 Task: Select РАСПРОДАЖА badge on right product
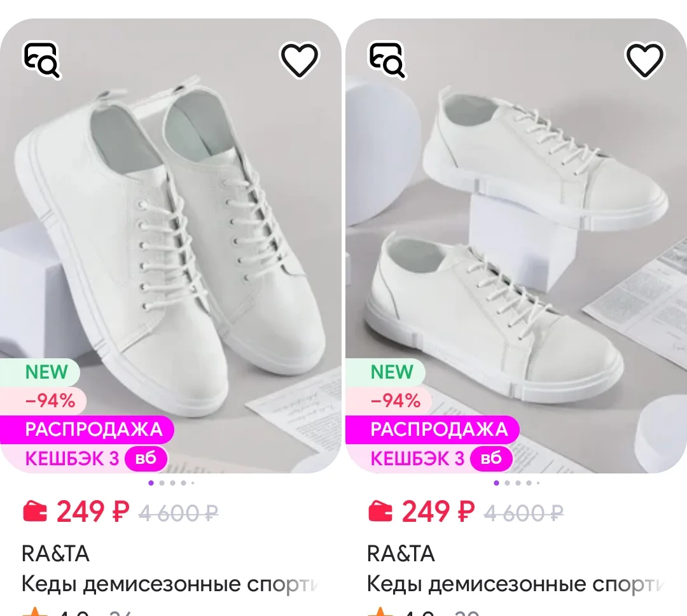coord(433,429)
